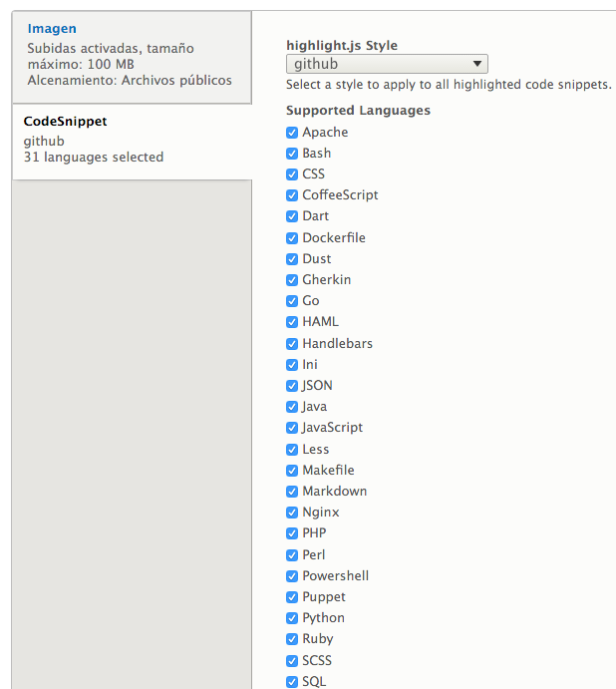Disable the Nginx checkbox

292,513
